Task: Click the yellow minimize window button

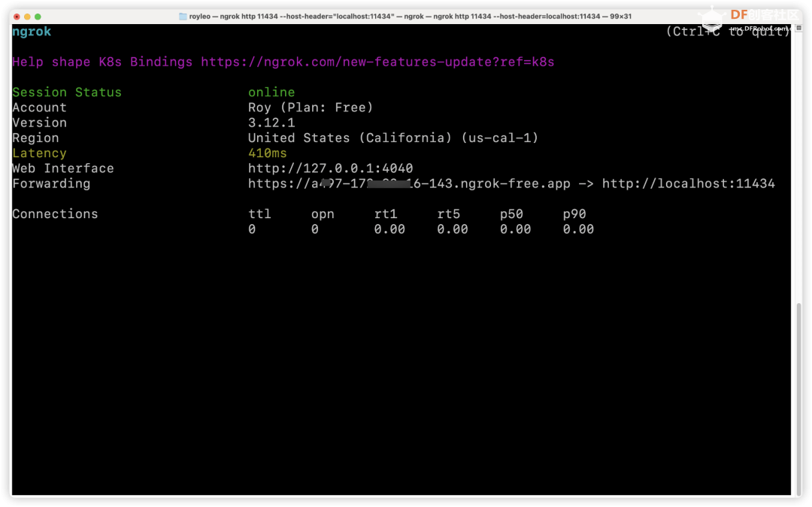Action: point(28,17)
